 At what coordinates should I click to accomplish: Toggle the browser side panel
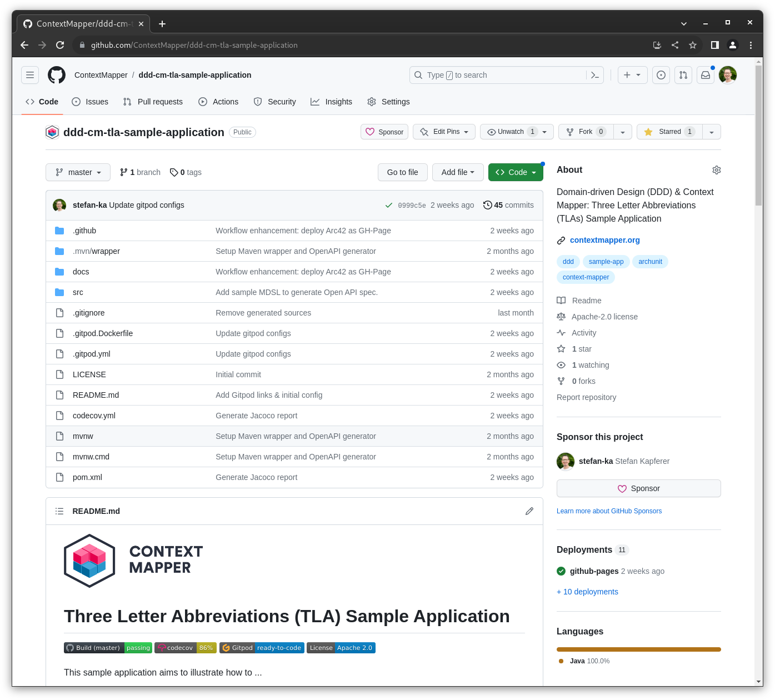pos(715,45)
